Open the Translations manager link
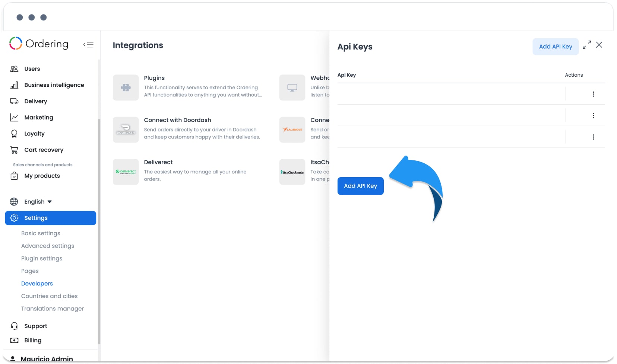 (x=53, y=309)
